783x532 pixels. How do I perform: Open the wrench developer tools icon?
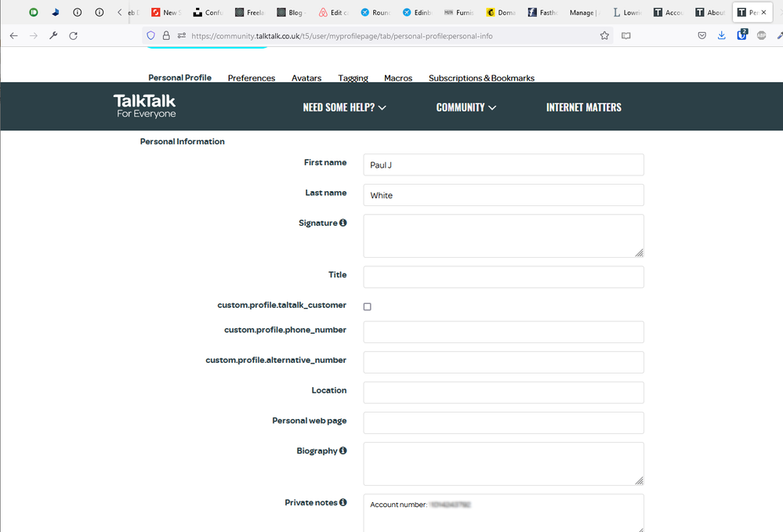pos(53,36)
